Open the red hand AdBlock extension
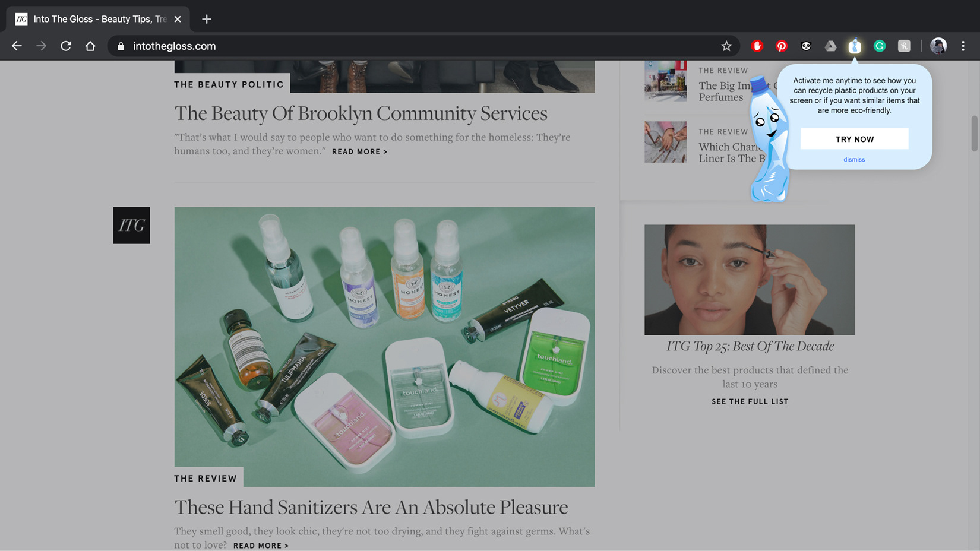Screen dimensions: 980x551 pos(757,46)
